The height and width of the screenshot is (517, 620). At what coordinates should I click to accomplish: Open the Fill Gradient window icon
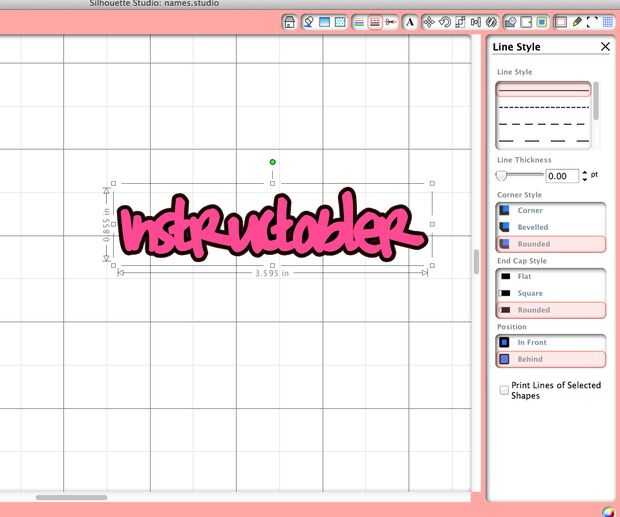[x=324, y=22]
